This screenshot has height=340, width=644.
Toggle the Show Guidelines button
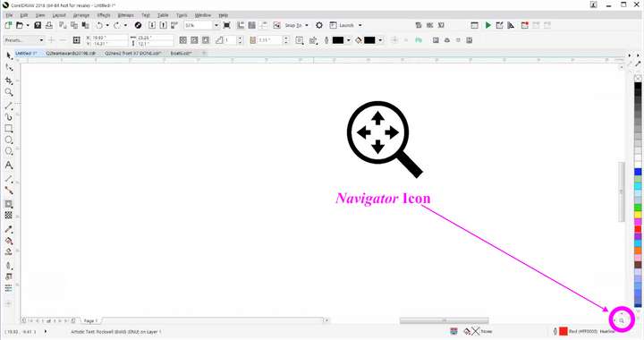263,25
